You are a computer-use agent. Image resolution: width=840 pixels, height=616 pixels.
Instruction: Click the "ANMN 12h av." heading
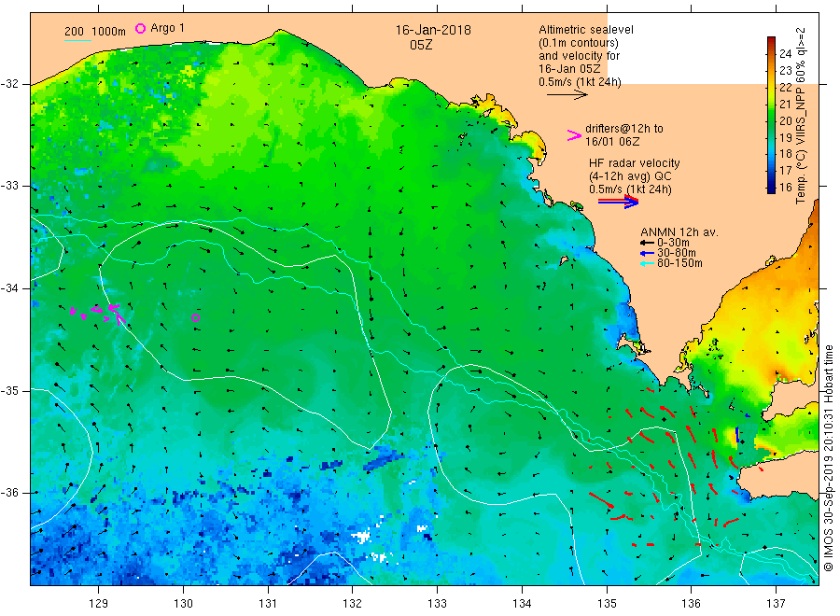[x=679, y=232]
